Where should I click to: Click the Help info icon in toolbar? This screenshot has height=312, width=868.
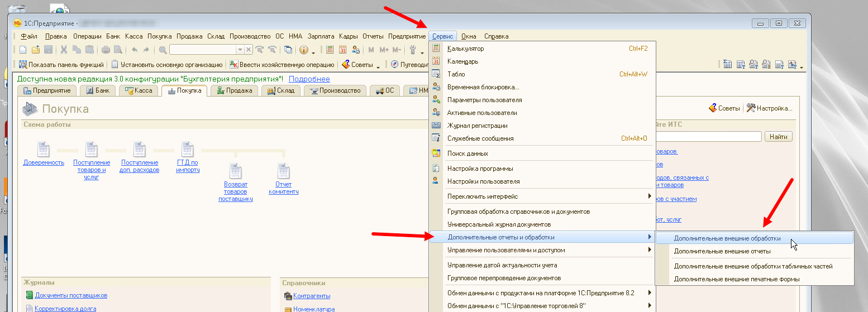(x=304, y=50)
